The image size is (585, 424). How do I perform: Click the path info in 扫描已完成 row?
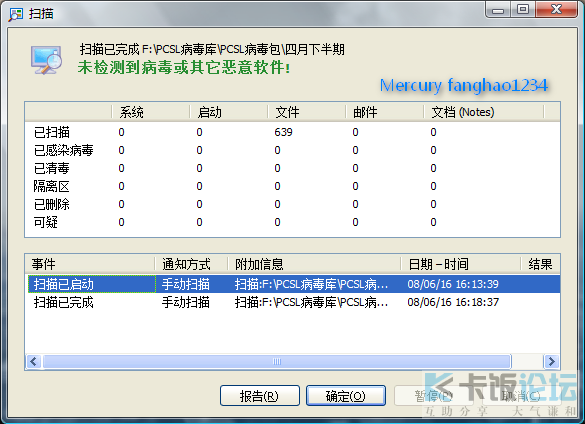tap(312, 302)
